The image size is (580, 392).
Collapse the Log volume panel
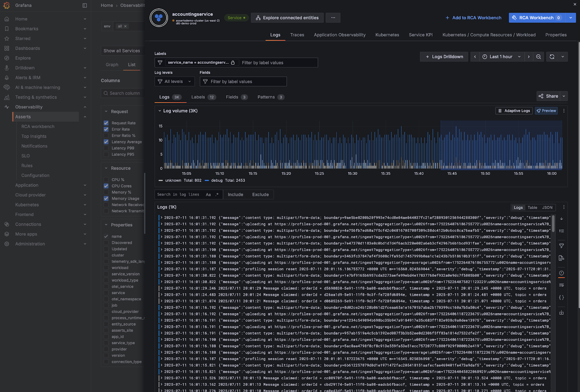[159, 111]
